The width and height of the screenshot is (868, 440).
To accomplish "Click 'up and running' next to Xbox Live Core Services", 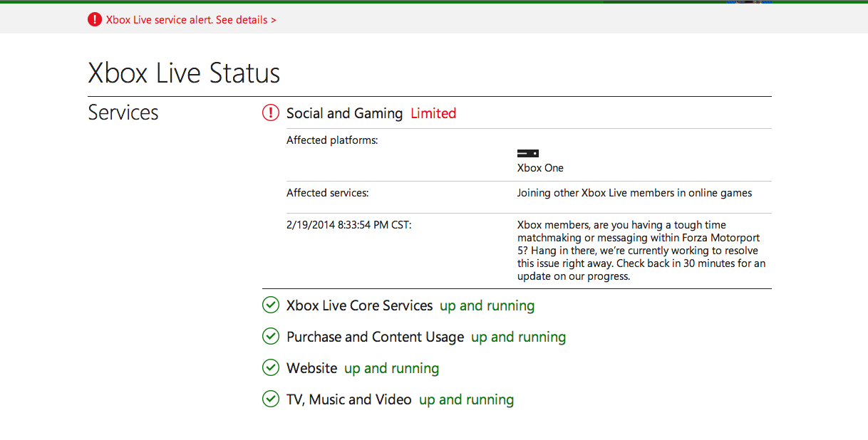I will pos(487,305).
